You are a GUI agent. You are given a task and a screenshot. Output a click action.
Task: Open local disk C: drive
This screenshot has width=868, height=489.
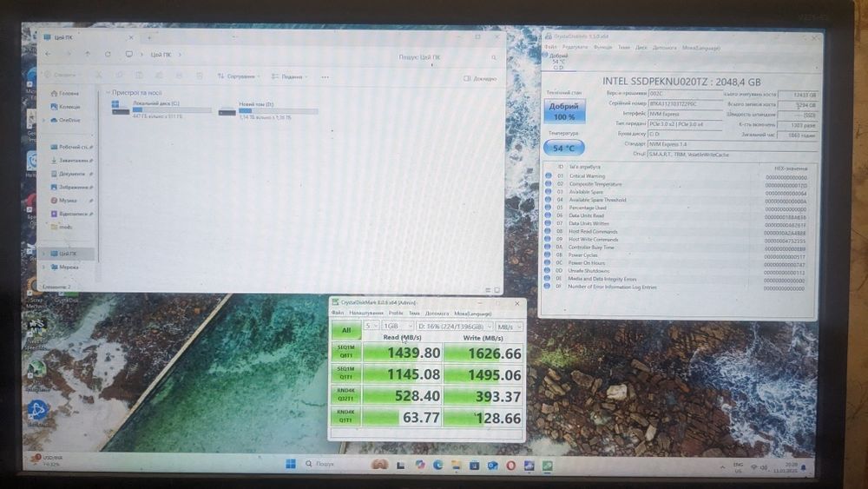click(161, 109)
